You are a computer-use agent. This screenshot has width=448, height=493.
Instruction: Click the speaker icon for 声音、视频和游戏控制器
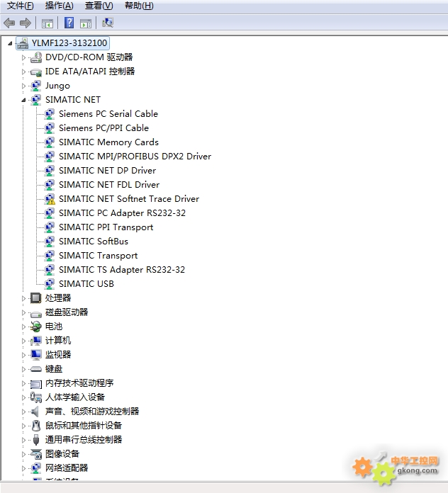(35, 412)
